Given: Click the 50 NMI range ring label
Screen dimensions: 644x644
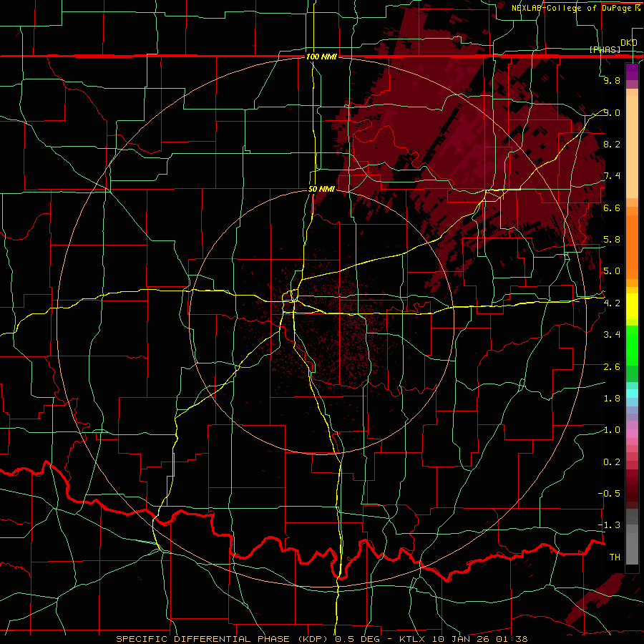Looking at the screenshot, I should tap(321, 190).
